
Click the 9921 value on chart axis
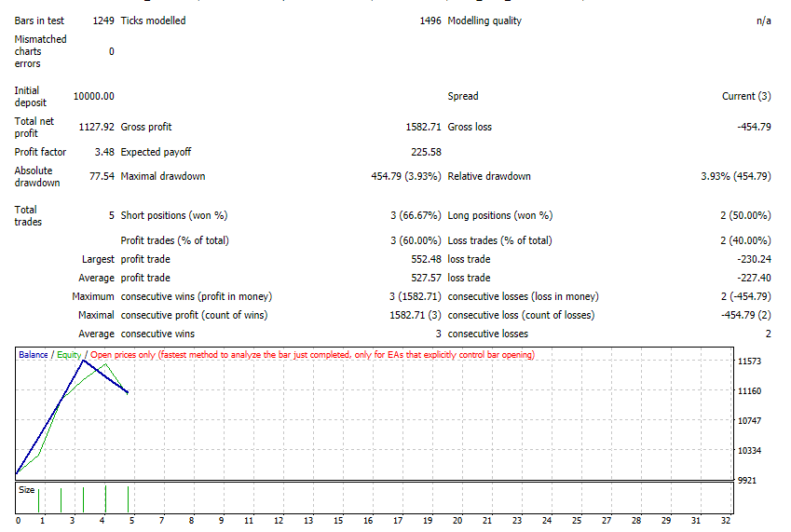click(746, 481)
